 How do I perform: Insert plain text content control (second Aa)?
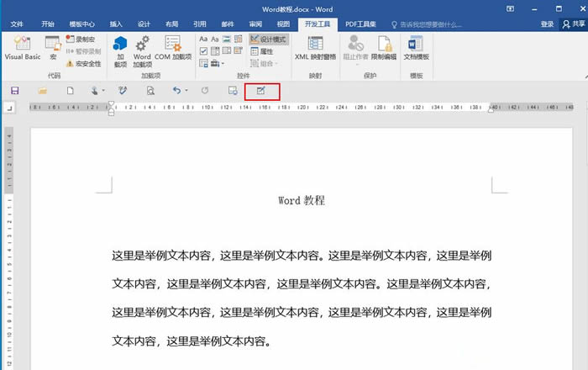pos(215,39)
